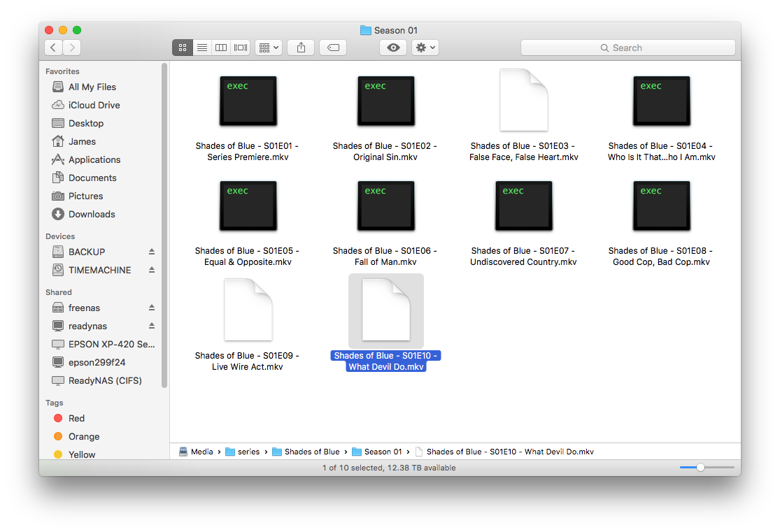The width and height of the screenshot is (780, 532).
Task: Select S01E03 False Face, False Heart.mkv icon
Action: click(524, 100)
